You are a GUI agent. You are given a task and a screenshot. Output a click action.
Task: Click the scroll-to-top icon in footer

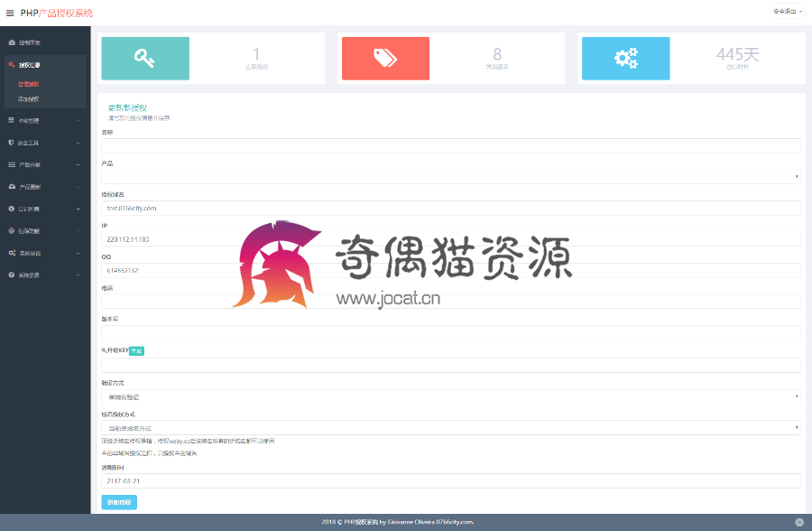tap(799, 522)
